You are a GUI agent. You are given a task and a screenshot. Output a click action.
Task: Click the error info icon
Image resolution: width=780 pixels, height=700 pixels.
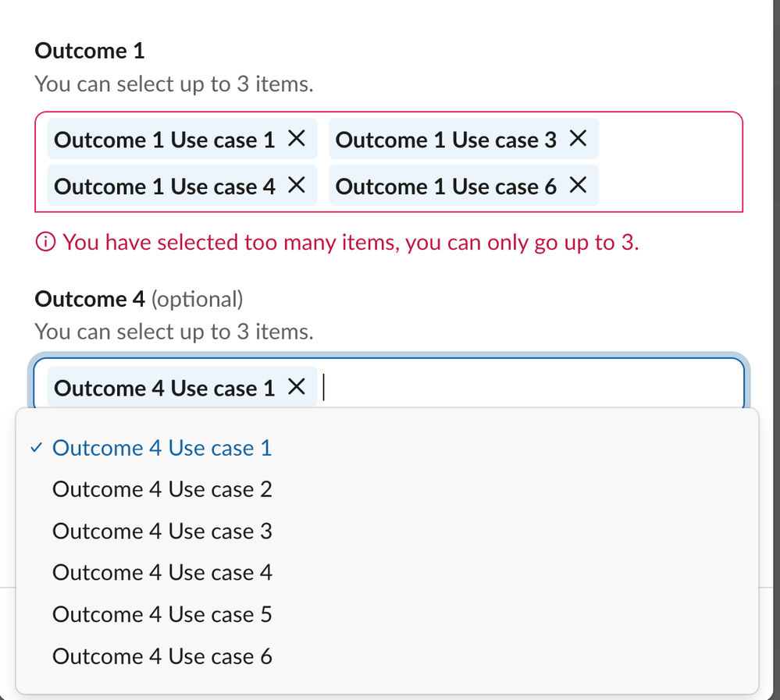[46, 243]
